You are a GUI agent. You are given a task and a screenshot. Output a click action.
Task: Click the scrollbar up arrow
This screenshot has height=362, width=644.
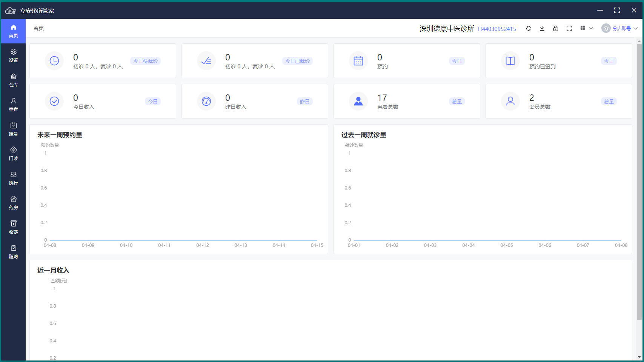(639, 41)
